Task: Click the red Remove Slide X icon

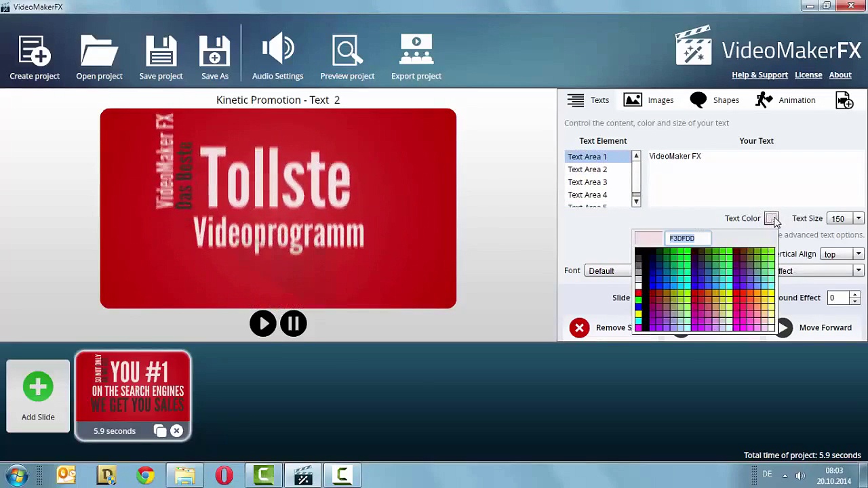Action: [x=579, y=328]
